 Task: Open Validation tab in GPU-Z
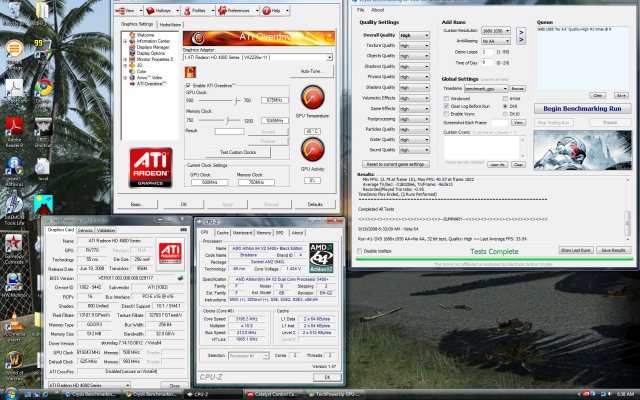106,230
